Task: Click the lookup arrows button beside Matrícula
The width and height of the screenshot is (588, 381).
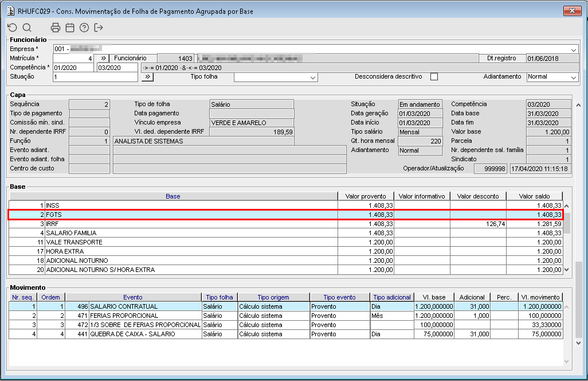Action: [x=103, y=59]
